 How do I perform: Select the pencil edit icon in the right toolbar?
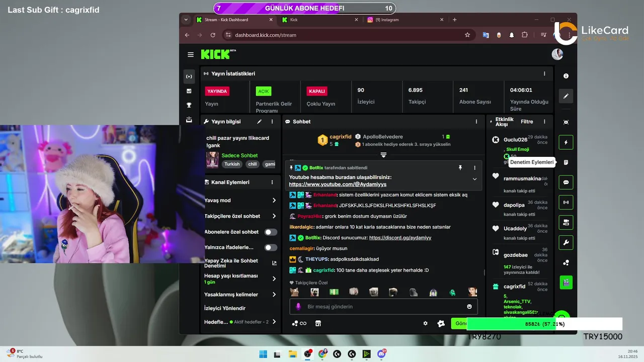pyautogui.click(x=566, y=96)
